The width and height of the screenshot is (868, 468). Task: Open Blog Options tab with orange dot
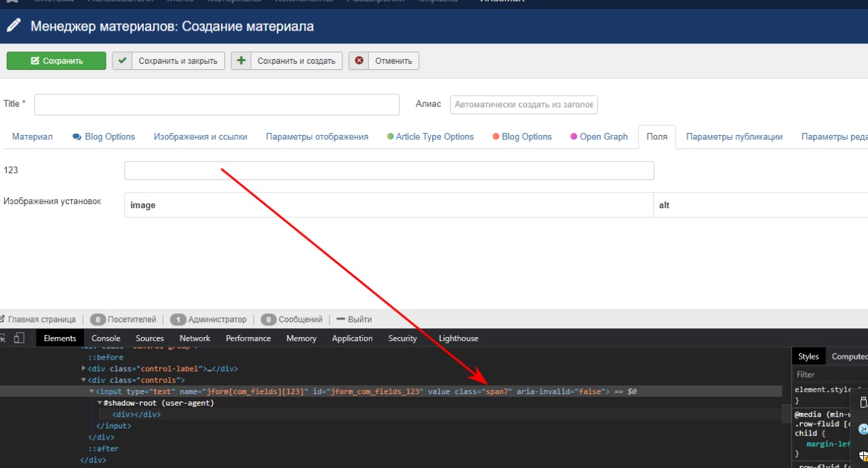pos(522,136)
